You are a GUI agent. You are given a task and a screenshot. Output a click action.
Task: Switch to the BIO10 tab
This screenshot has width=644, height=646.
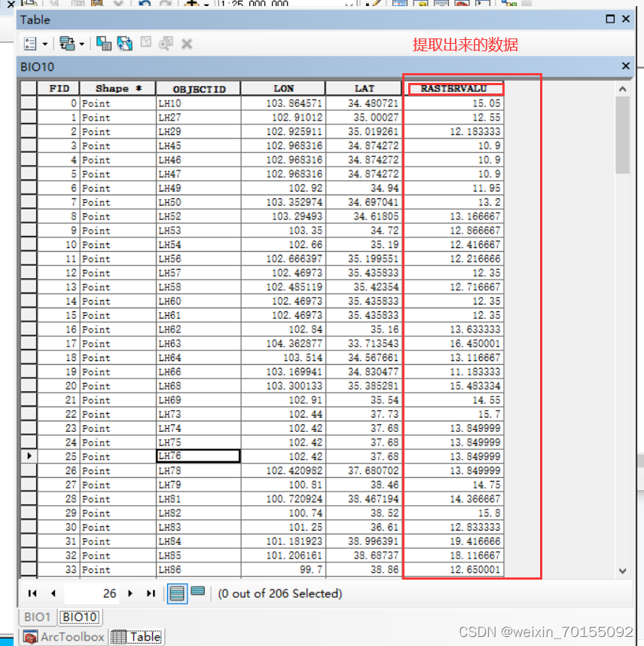[x=79, y=617]
